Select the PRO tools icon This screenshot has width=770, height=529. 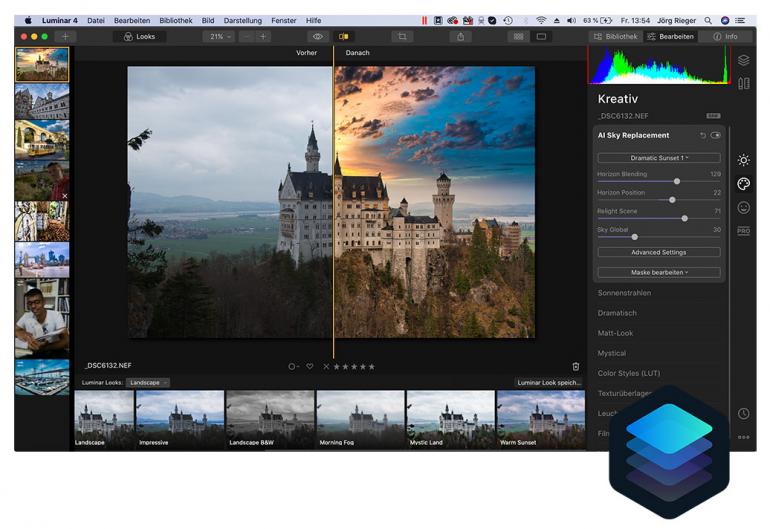(743, 231)
